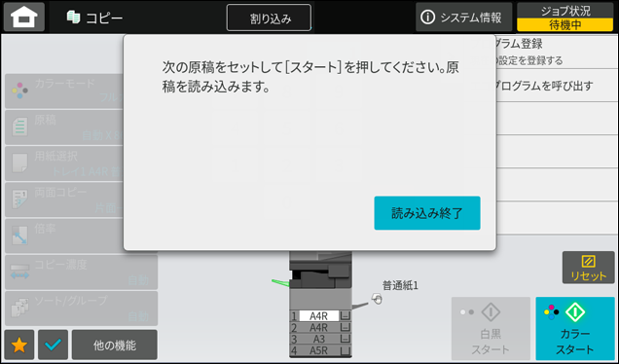Click the カラーモード color dots icon
The height and width of the screenshot is (364, 619).
[x=19, y=91]
